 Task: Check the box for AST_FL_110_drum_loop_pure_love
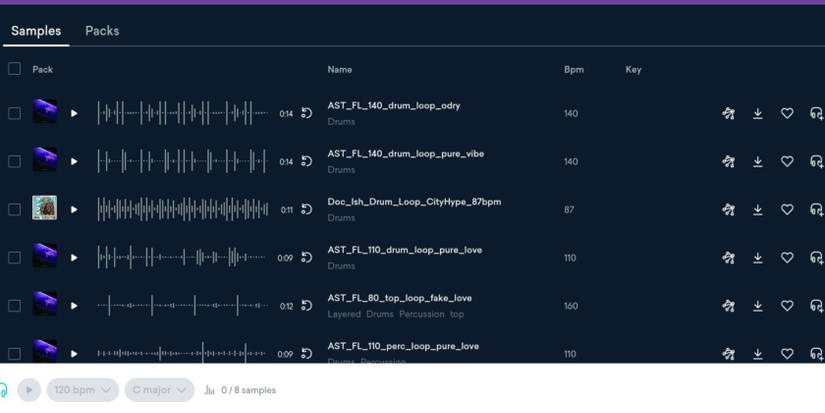pyautogui.click(x=14, y=257)
